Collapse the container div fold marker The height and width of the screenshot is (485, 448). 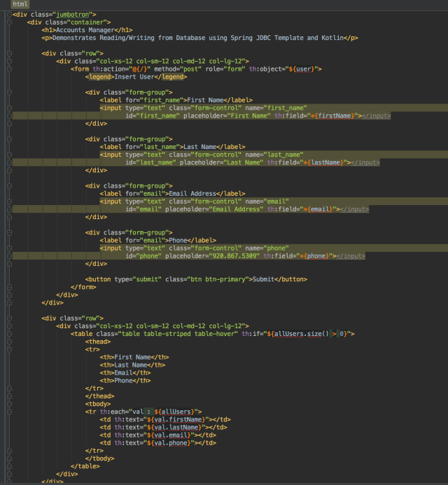[8, 22]
